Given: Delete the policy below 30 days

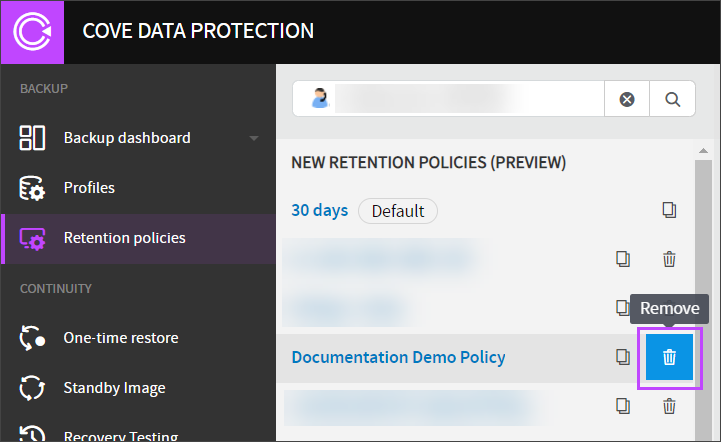Looking at the screenshot, I should pos(669,259).
